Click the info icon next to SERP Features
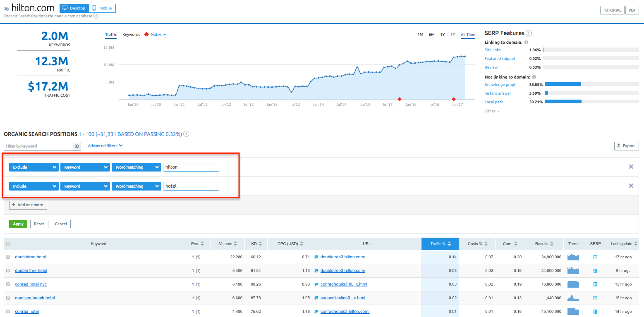Screen dimensions: 644x317 click(x=529, y=33)
